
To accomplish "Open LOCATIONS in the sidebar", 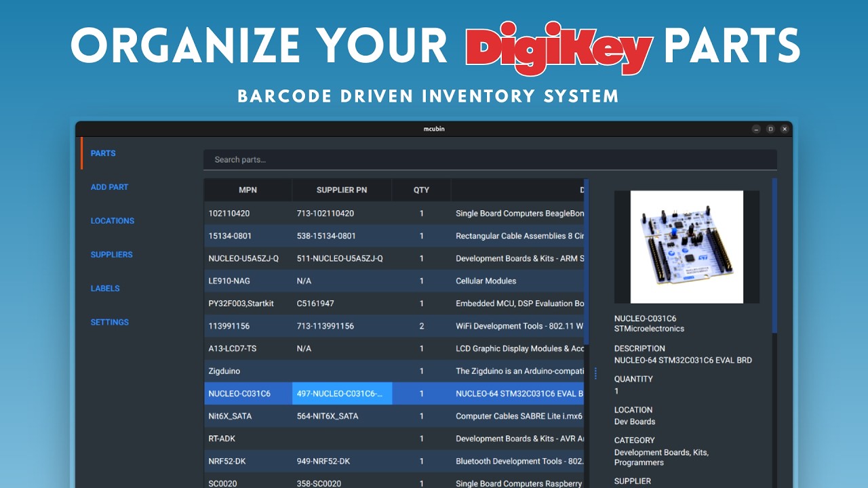I will point(112,221).
